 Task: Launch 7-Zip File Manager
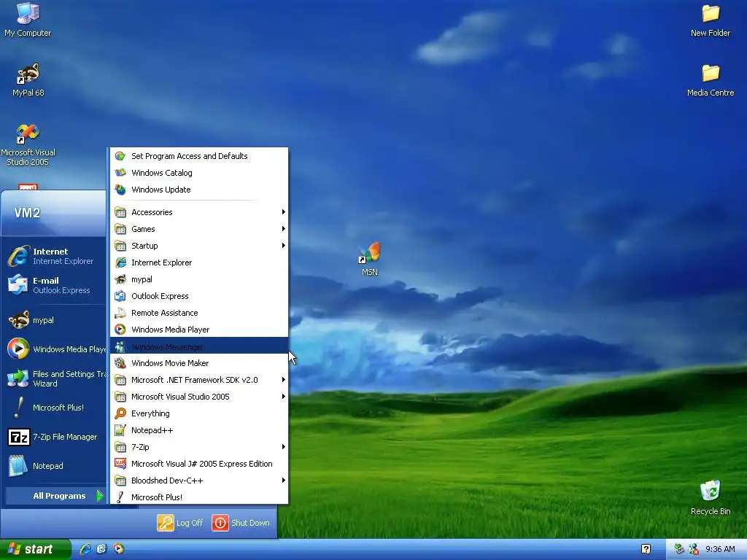55,437
